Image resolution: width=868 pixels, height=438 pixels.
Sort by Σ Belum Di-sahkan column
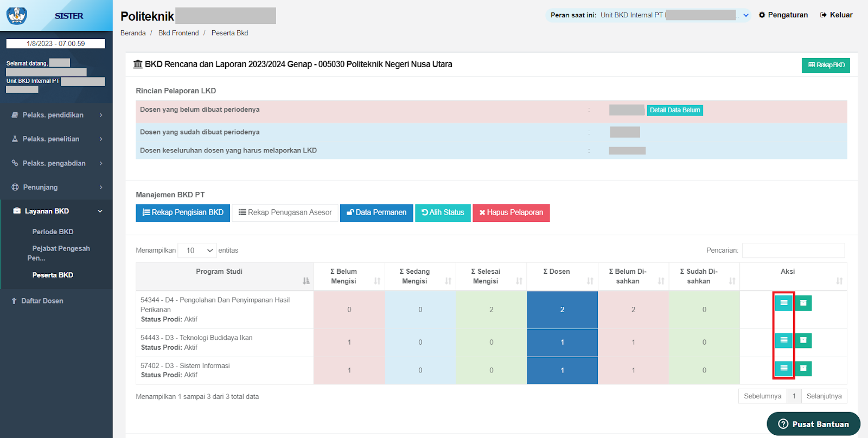[x=633, y=276]
